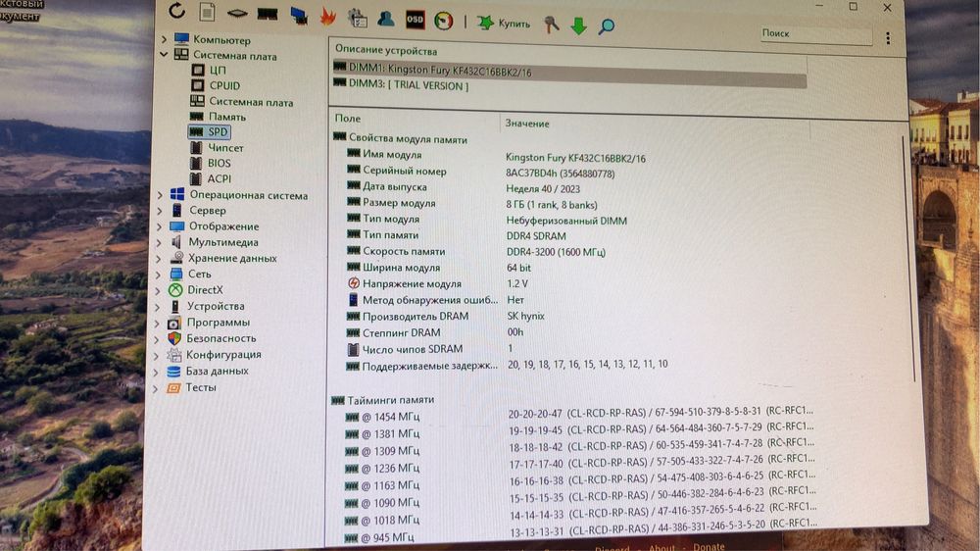This screenshot has height=551, width=980.
Task: Select the @ 1236 МГц timing row
Action: (578, 465)
